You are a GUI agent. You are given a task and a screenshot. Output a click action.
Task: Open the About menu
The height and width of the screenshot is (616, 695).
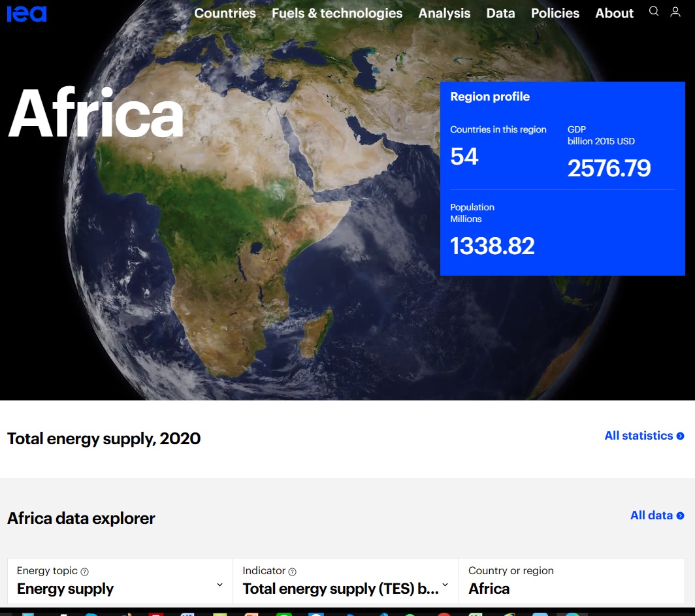(x=614, y=13)
